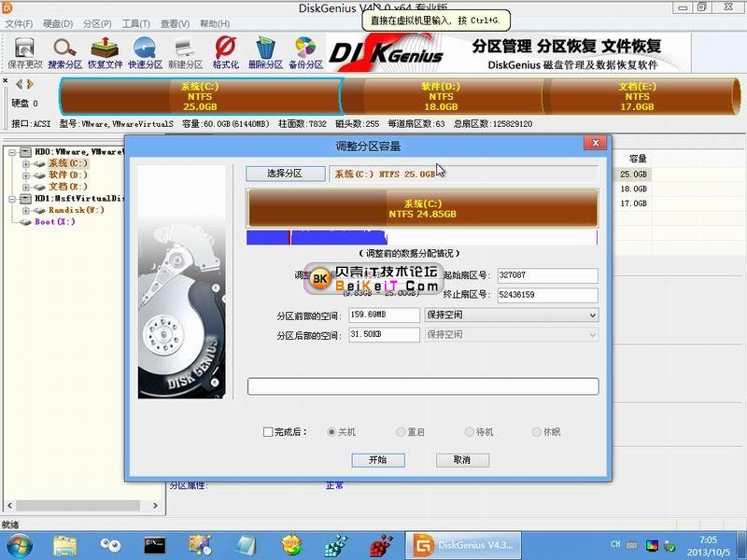This screenshot has width=747, height=560.
Task: Click the colorful monitor tray icon
Action: point(652,546)
